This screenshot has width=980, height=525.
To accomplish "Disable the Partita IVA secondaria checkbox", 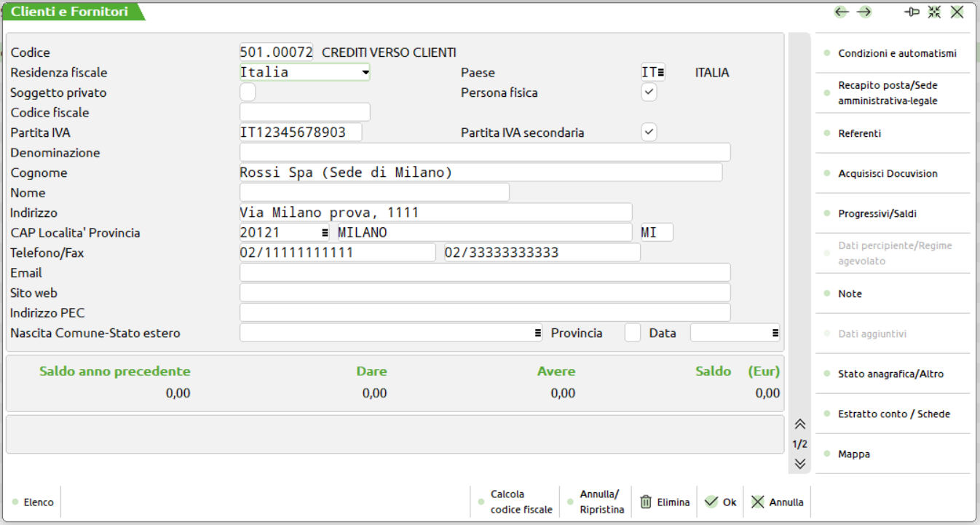I will [649, 133].
